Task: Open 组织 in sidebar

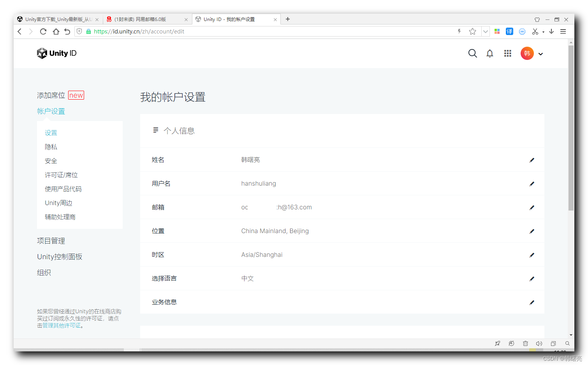Action: pos(44,273)
